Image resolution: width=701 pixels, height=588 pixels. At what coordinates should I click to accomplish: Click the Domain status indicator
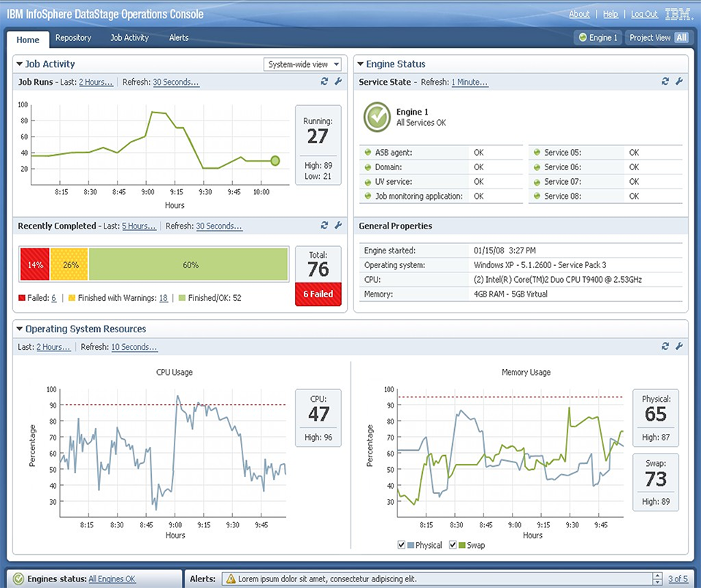pyautogui.click(x=368, y=167)
